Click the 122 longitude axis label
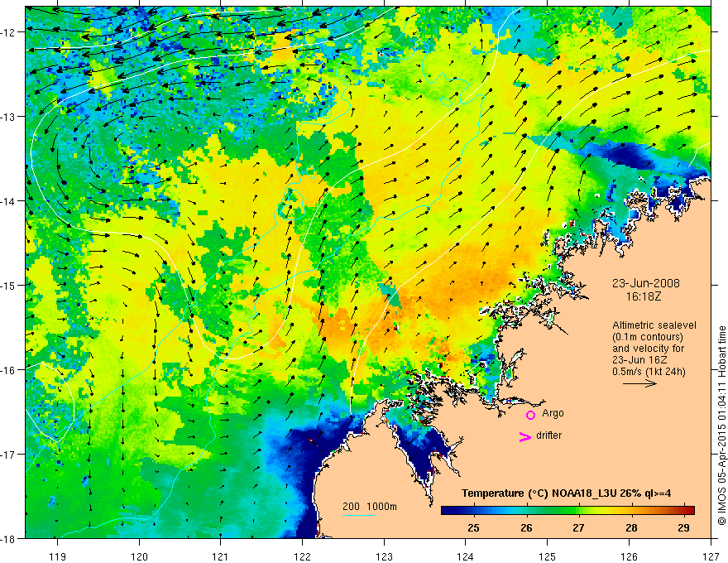Viewport: 728px width, 563px height. (x=302, y=556)
